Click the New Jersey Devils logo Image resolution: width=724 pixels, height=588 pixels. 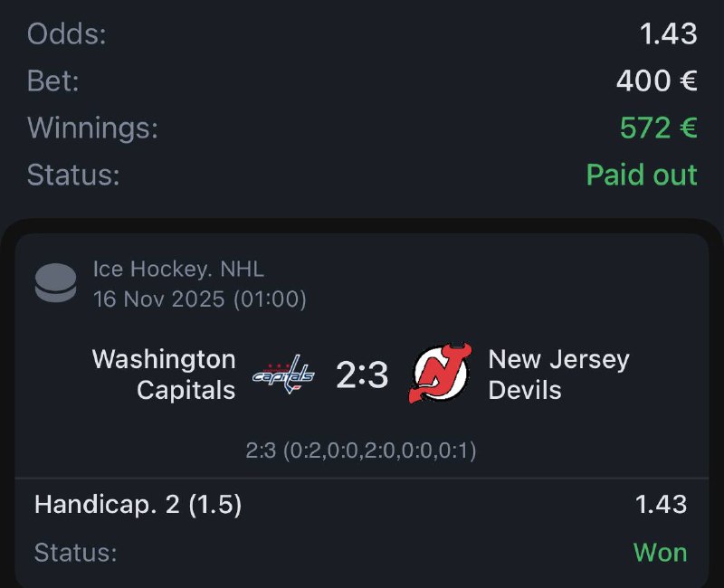441,375
